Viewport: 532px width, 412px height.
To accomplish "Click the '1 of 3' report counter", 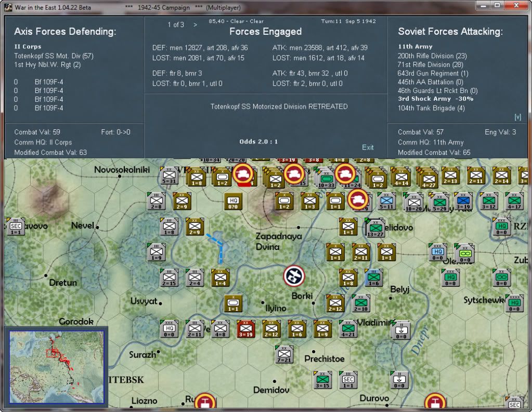I will [176, 25].
